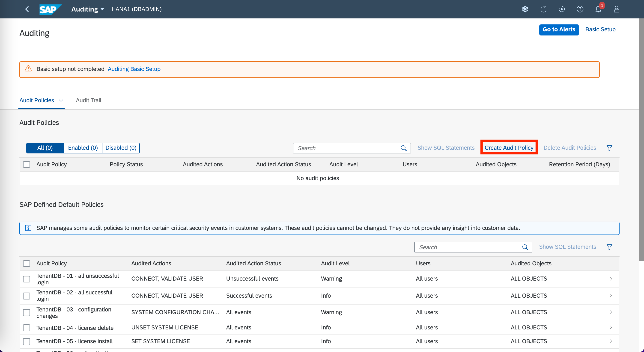Click the back arrow in header
Image resolution: width=644 pixels, height=352 pixels.
click(x=27, y=9)
